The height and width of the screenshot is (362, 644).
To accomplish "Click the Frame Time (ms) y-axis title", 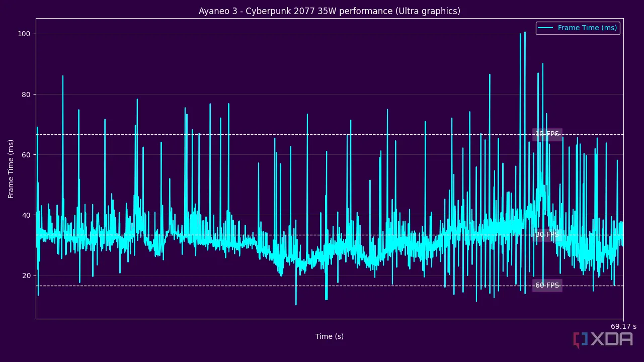I will click(11, 169).
